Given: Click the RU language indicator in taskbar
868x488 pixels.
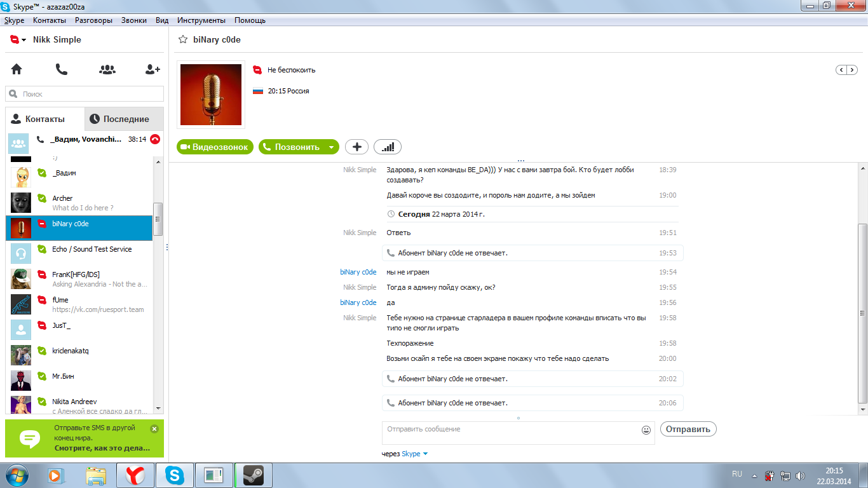Looking at the screenshot, I should 737,474.
